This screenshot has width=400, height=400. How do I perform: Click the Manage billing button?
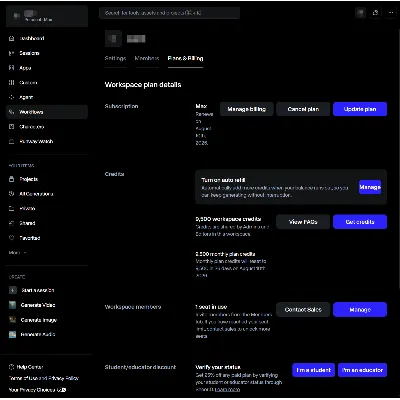(x=247, y=109)
